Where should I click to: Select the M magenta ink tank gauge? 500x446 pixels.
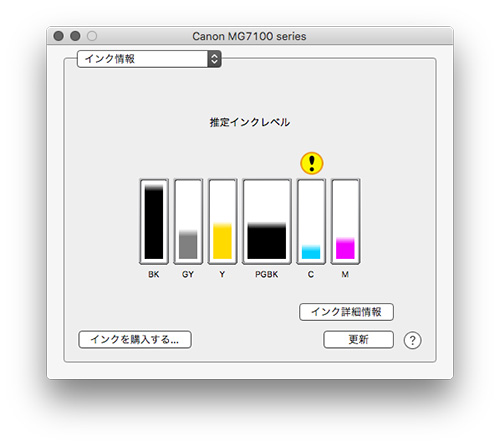[x=345, y=222]
